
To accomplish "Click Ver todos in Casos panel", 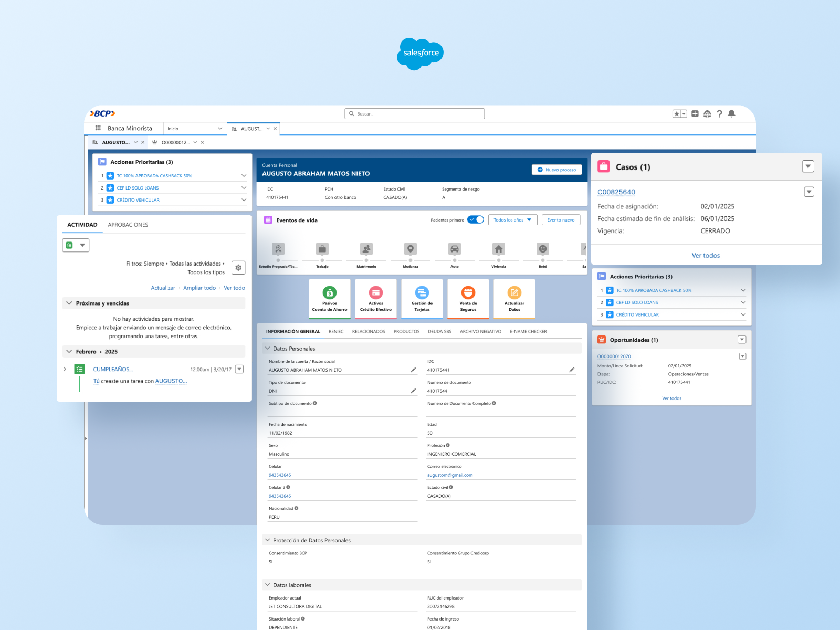I will 706,256.
